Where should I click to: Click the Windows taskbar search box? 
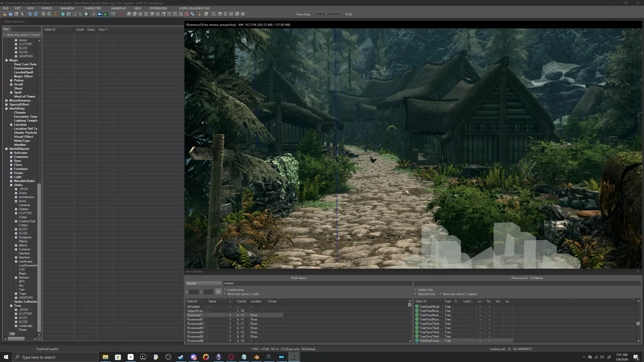(x=55, y=357)
